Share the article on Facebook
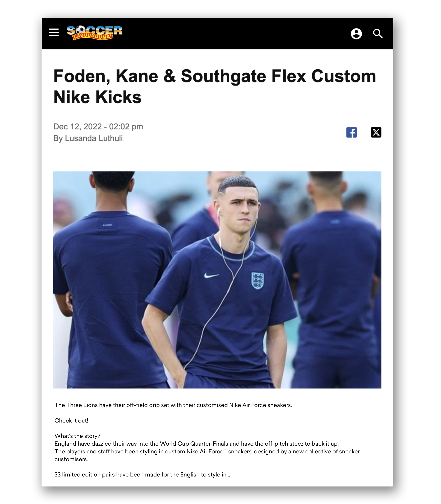The image size is (441, 504). [x=351, y=132]
